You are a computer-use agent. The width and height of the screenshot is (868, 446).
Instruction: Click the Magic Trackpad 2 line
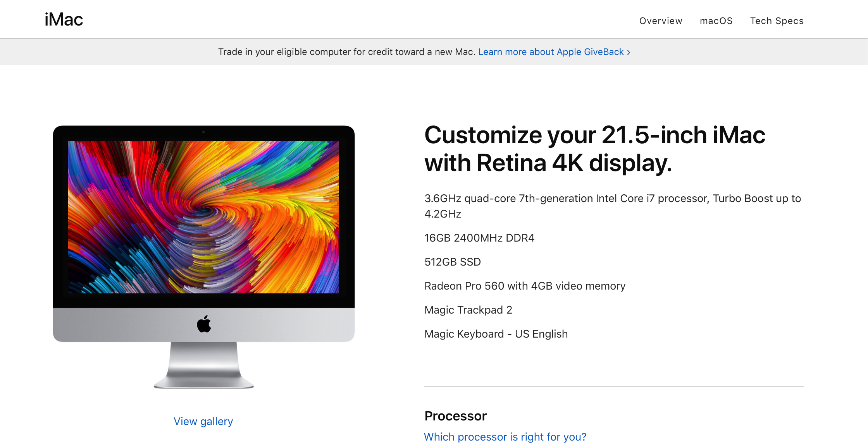tap(468, 310)
